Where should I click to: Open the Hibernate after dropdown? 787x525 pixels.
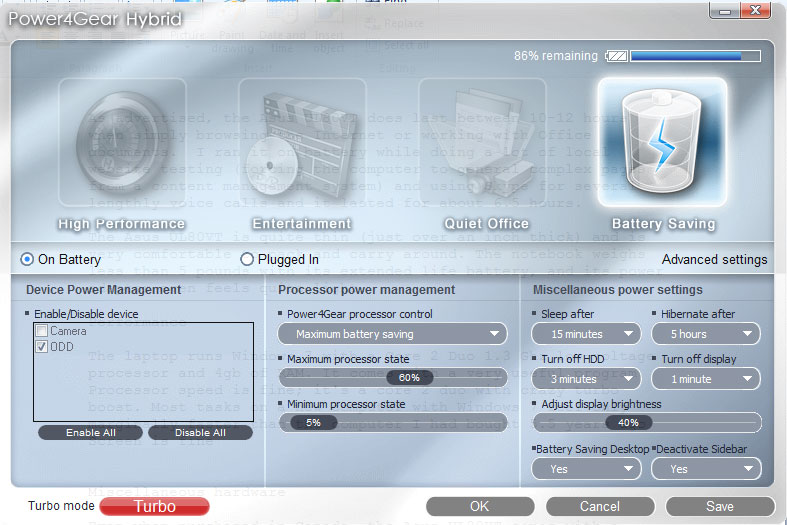[x=706, y=334]
